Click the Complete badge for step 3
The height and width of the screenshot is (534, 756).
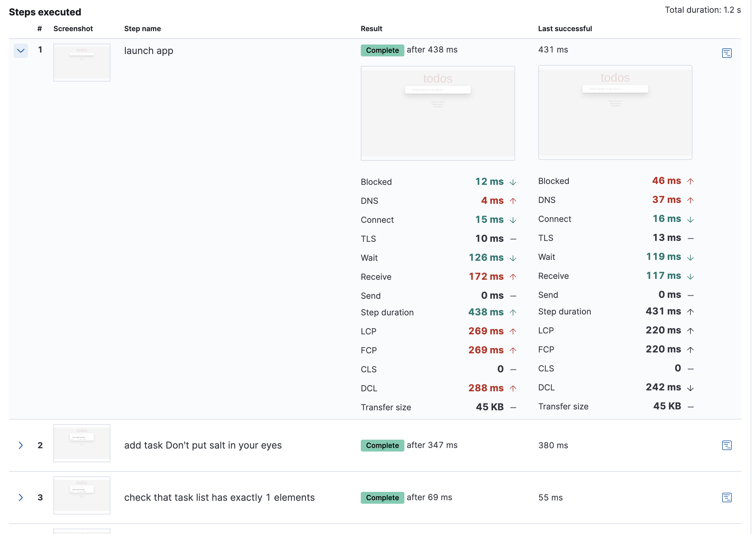click(382, 498)
